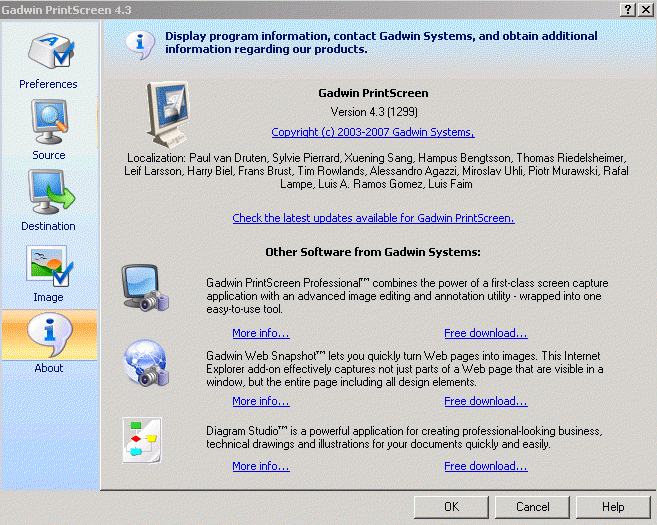Click 'Other Software from Gadwin Systems:' heading

pyautogui.click(x=373, y=252)
